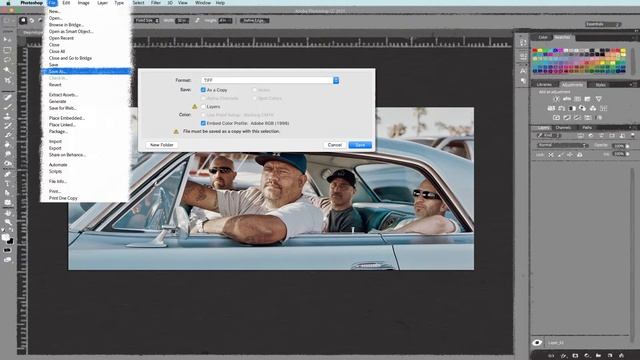
Task: Add a Photo Filter adjustment
Action: pos(582,108)
